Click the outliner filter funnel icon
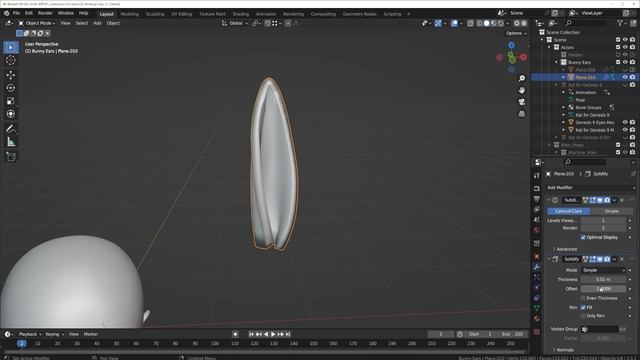 point(620,23)
